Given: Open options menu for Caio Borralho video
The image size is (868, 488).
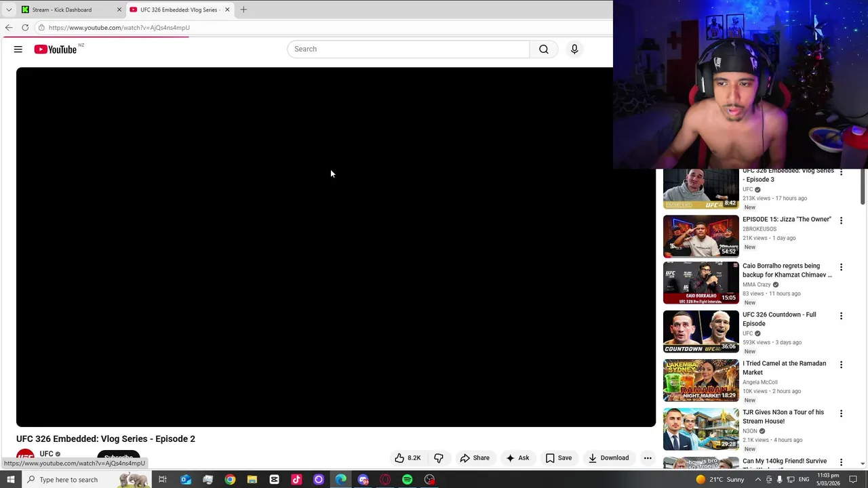Looking at the screenshot, I should pos(841,268).
